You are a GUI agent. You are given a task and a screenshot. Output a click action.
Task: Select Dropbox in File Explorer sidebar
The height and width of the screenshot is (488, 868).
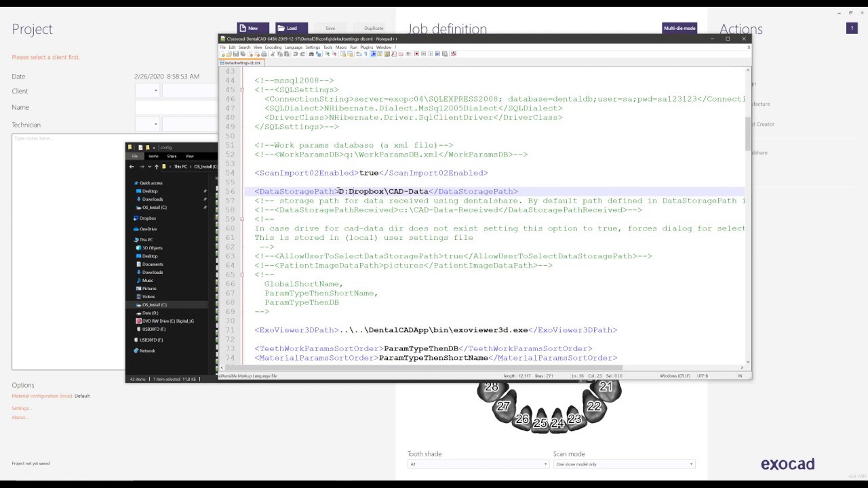coord(148,218)
